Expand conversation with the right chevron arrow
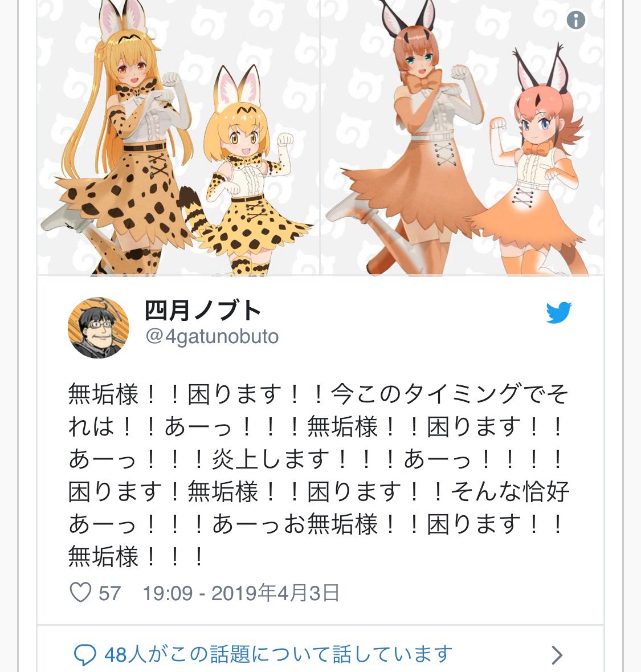 pos(557,655)
